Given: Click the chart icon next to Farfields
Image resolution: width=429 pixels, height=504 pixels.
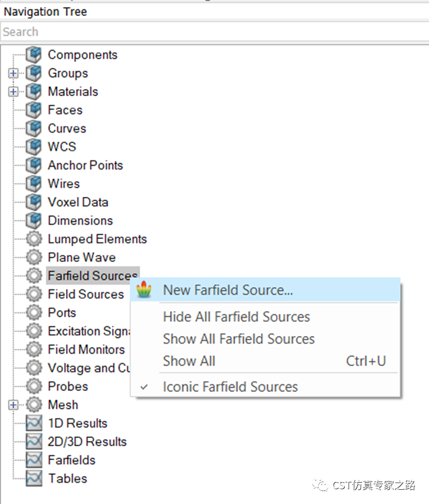Looking at the screenshot, I should coord(34,460).
